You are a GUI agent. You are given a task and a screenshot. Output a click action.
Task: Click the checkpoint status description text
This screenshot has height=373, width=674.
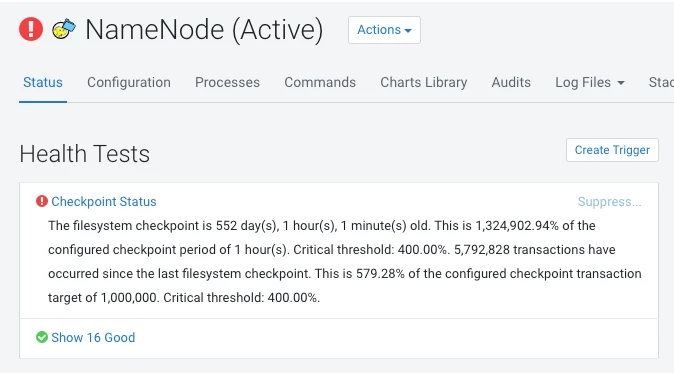click(x=345, y=261)
